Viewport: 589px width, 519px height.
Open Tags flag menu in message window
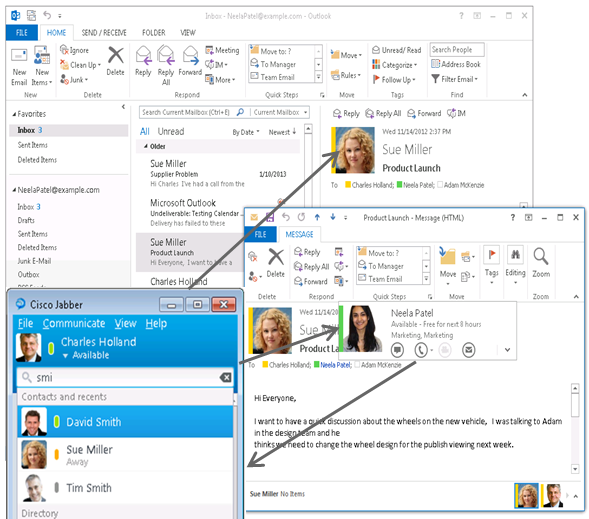(x=491, y=265)
